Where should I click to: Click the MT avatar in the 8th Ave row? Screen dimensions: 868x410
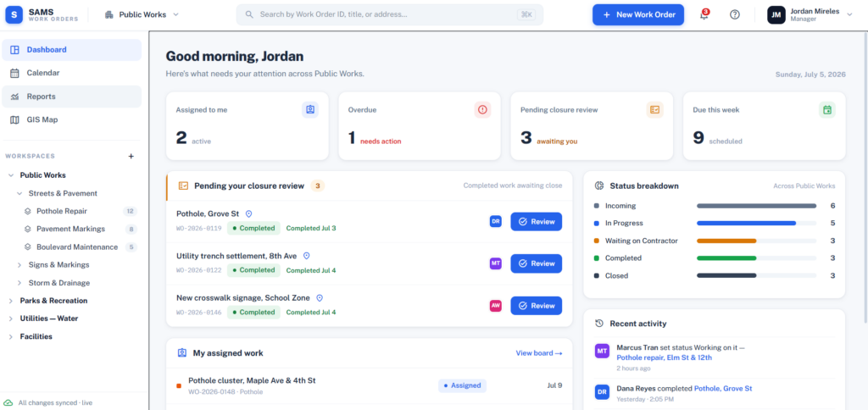coord(495,263)
